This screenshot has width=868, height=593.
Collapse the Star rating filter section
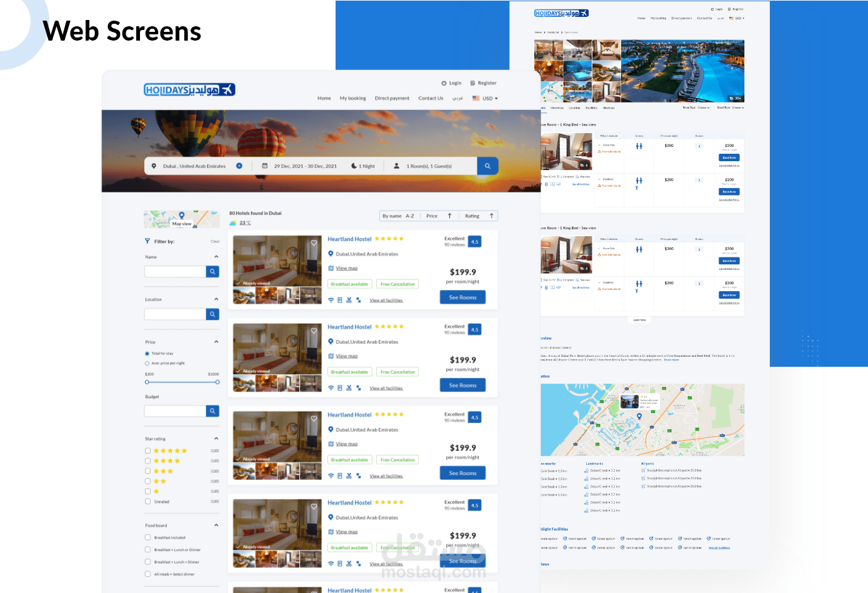(216, 439)
